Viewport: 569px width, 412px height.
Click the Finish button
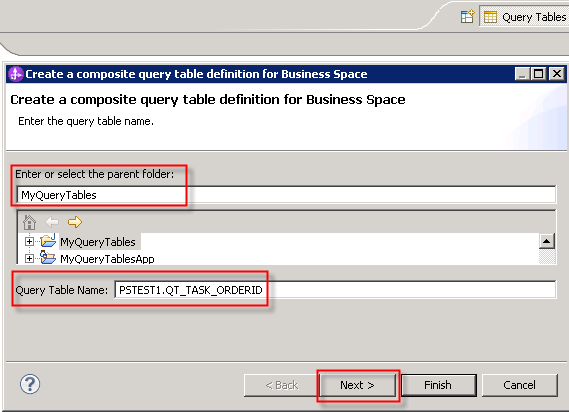coord(438,385)
